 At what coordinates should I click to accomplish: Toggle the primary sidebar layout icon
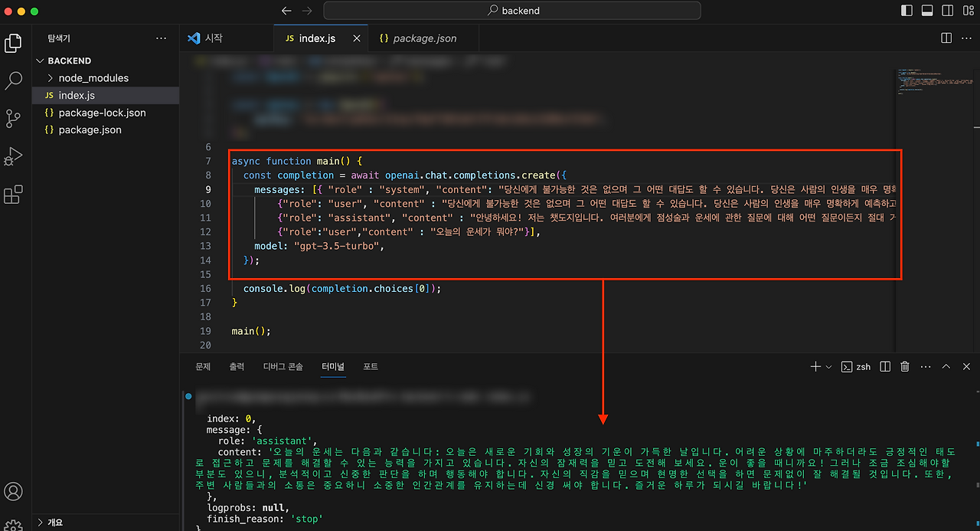[x=906, y=11]
